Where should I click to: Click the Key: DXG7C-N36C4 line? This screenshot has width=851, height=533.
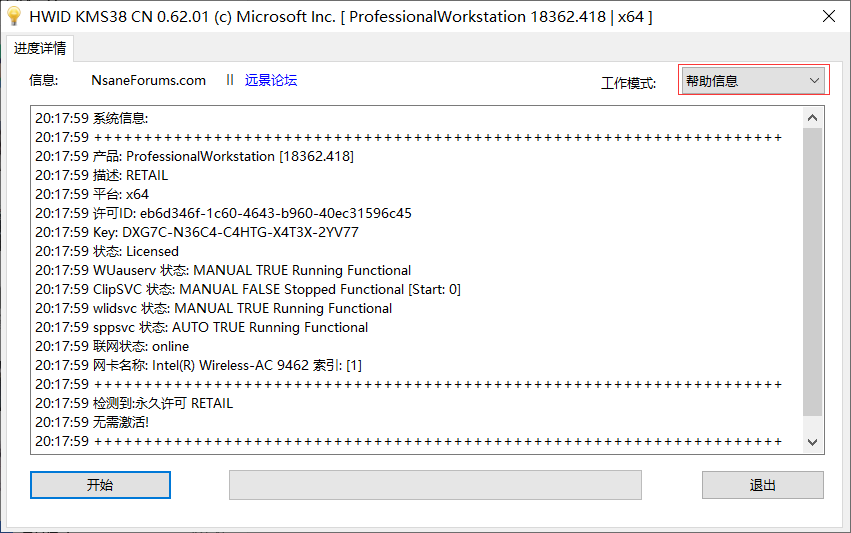pos(196,232)
